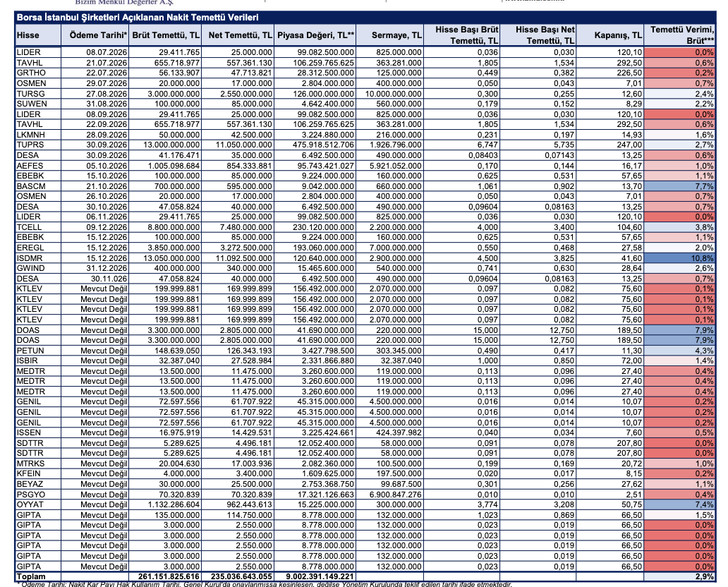Click the PETUN ticker cell

29,350
